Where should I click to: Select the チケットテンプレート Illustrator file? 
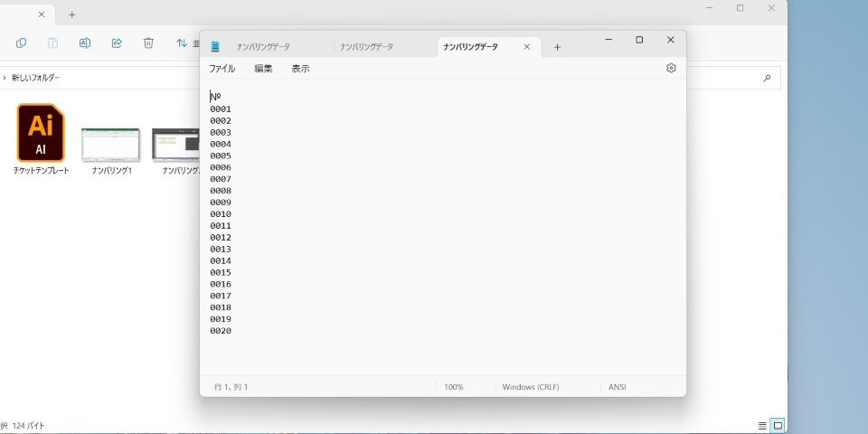point(41,139)
